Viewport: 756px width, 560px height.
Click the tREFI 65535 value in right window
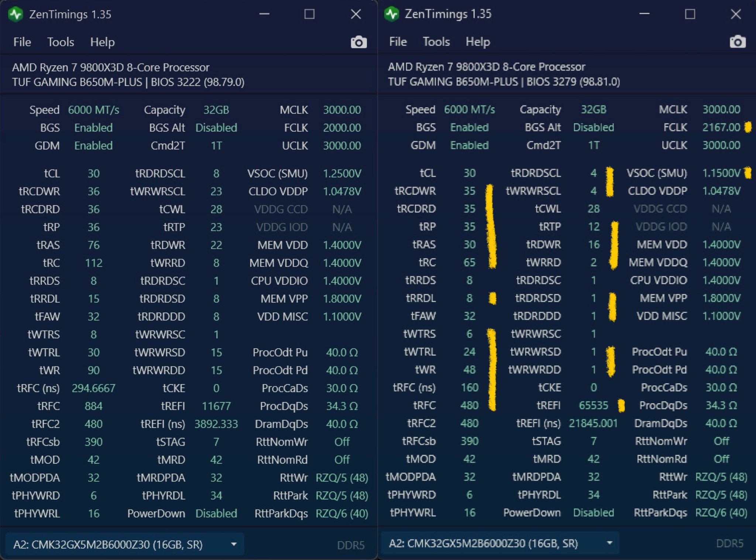coord(593,405)
